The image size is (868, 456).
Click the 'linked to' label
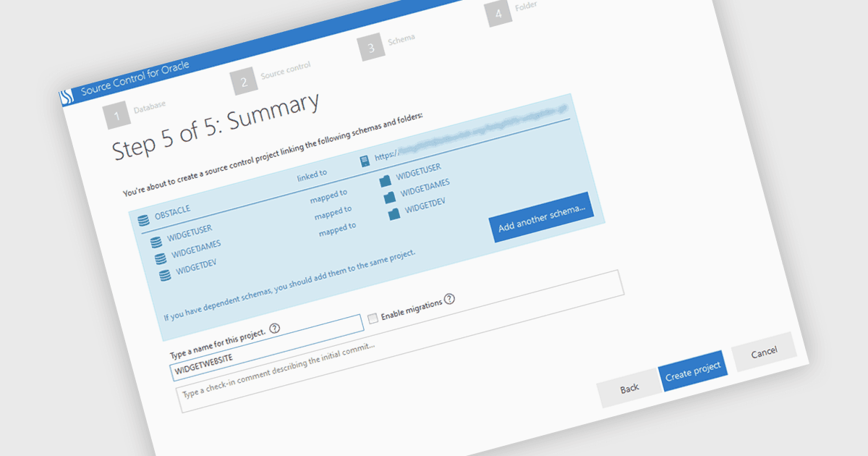point(312,174)
